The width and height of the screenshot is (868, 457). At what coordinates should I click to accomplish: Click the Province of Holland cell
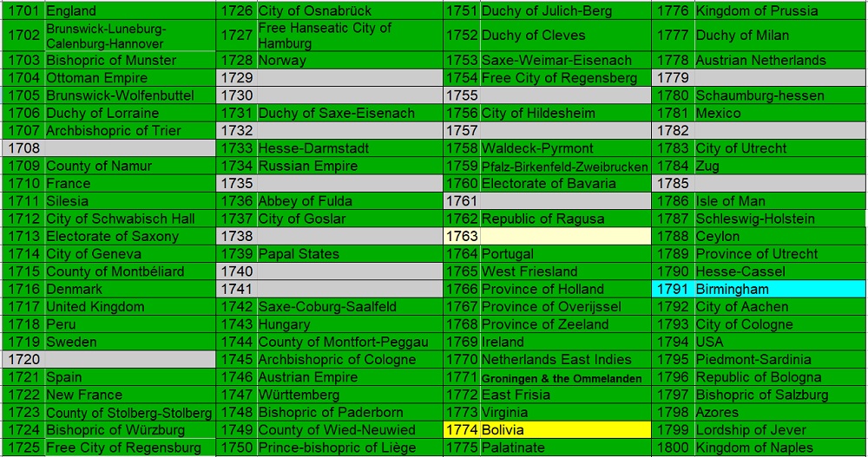(x=565, y=290)
